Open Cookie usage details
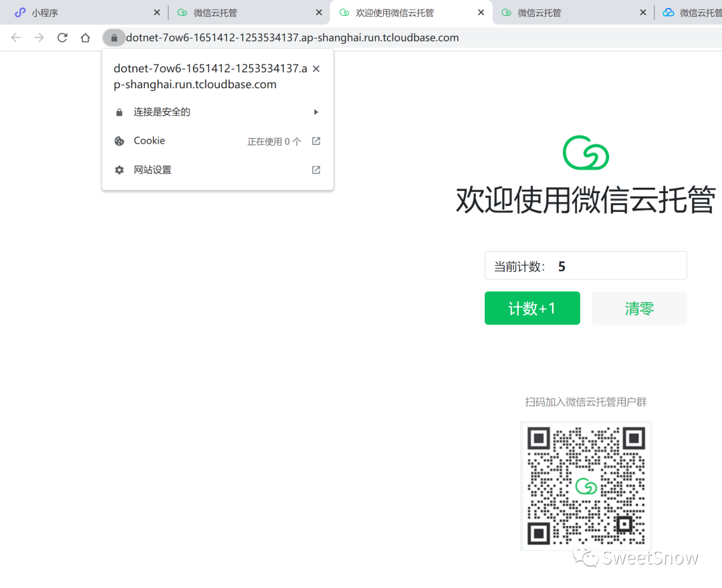This screenshot has width=722, height=588. point(217,141)
